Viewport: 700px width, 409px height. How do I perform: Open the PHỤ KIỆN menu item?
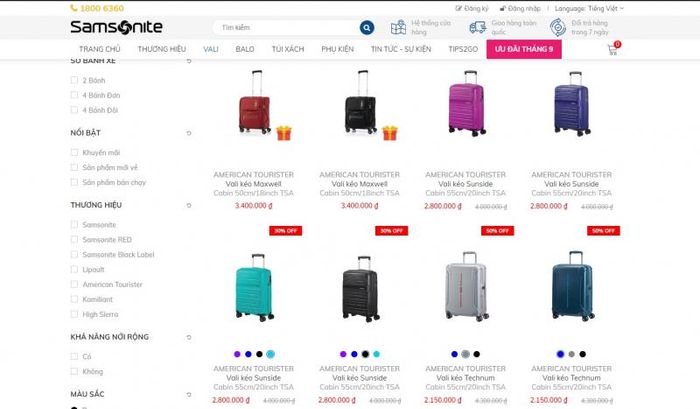(x=337, y=49)
